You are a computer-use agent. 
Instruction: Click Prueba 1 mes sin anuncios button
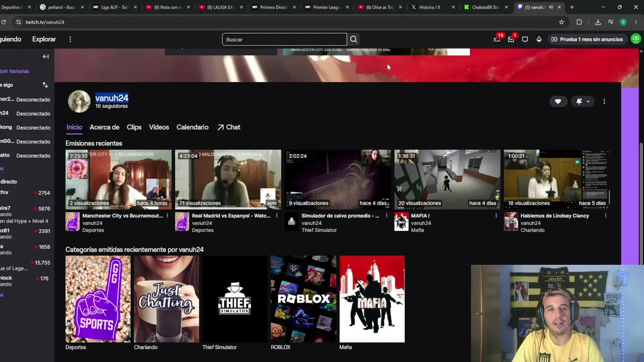[x=587, y=39]
